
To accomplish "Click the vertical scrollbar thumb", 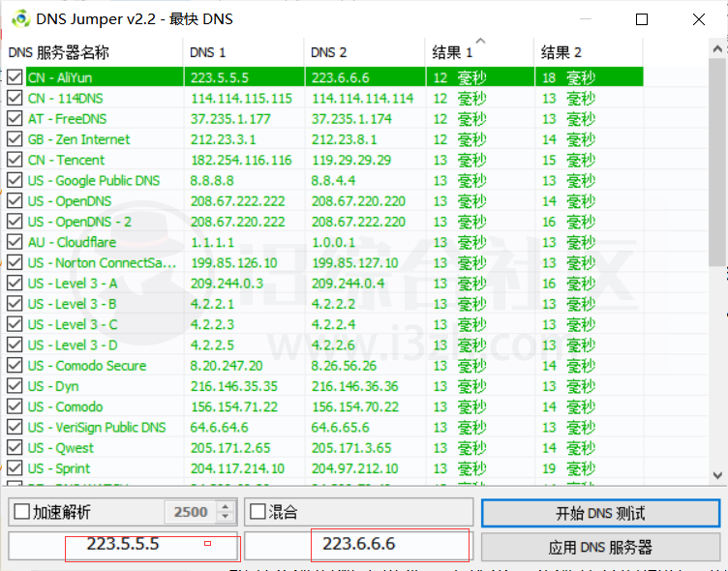I will [717, 163].
